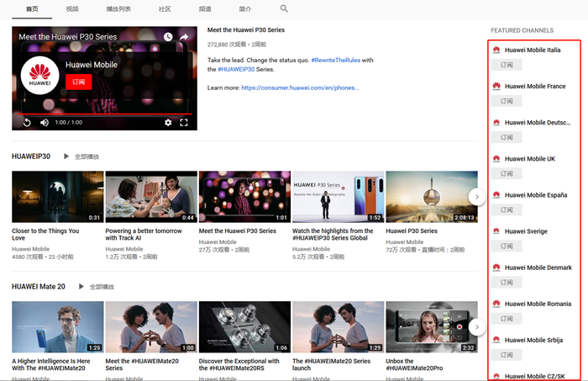Toggle the red 订阅 subscribe button in player

click(x=78, y=82)
